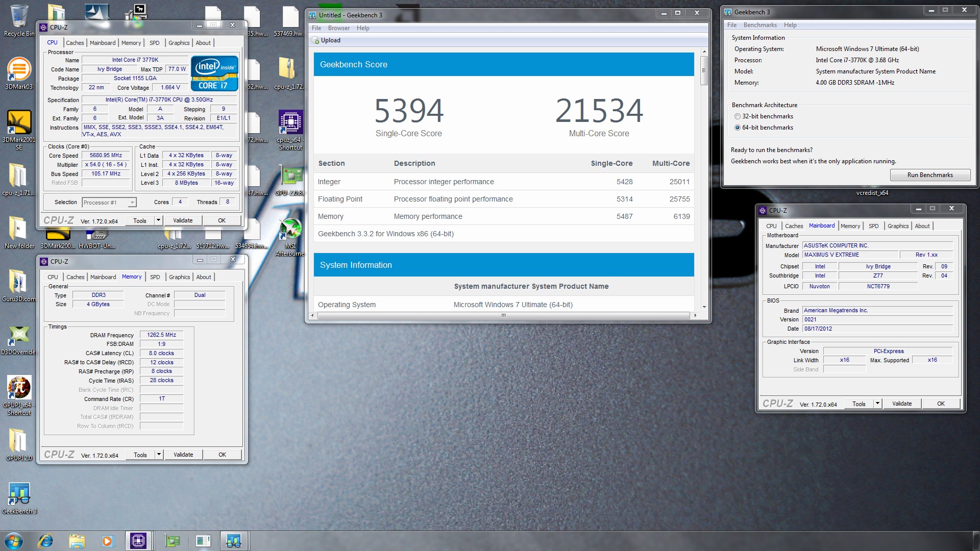
Task: Switch to GPU-Z taskbar button
Action: click(173, 541)
